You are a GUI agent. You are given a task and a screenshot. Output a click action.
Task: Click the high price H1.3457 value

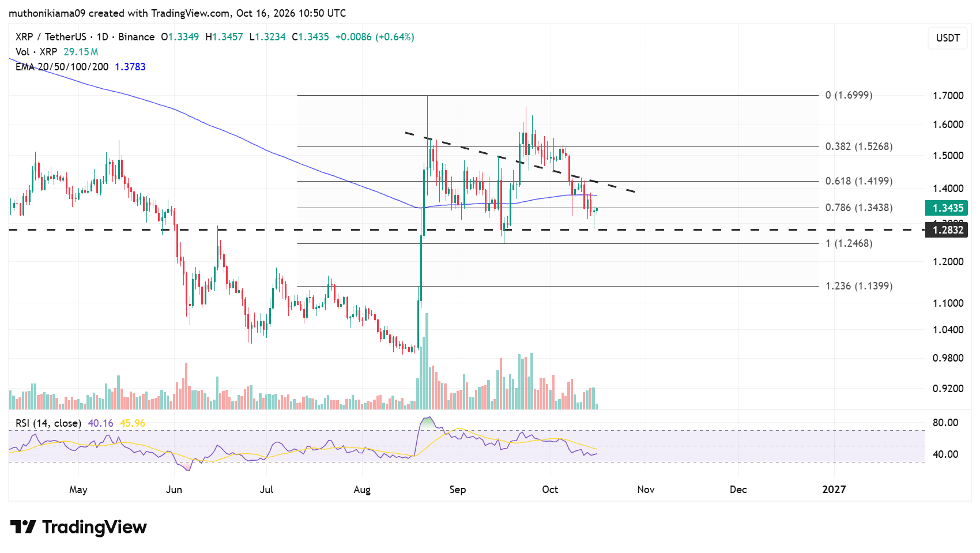point(224,37)
